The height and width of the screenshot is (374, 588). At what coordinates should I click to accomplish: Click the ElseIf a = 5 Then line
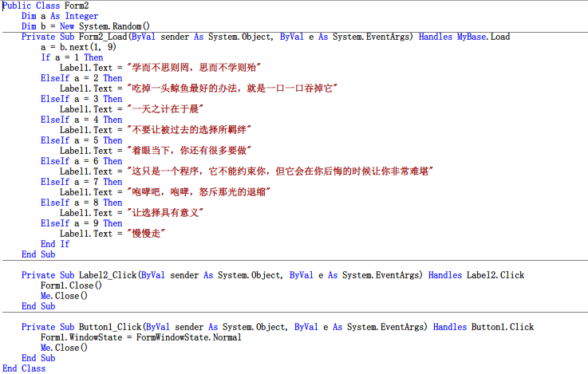point(81,140)
